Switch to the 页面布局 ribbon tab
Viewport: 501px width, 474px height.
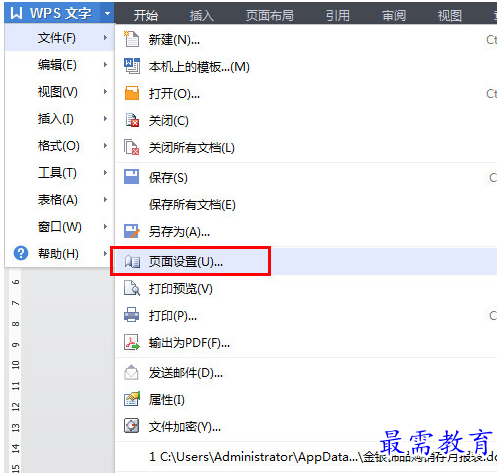click(x=269, y=15)
